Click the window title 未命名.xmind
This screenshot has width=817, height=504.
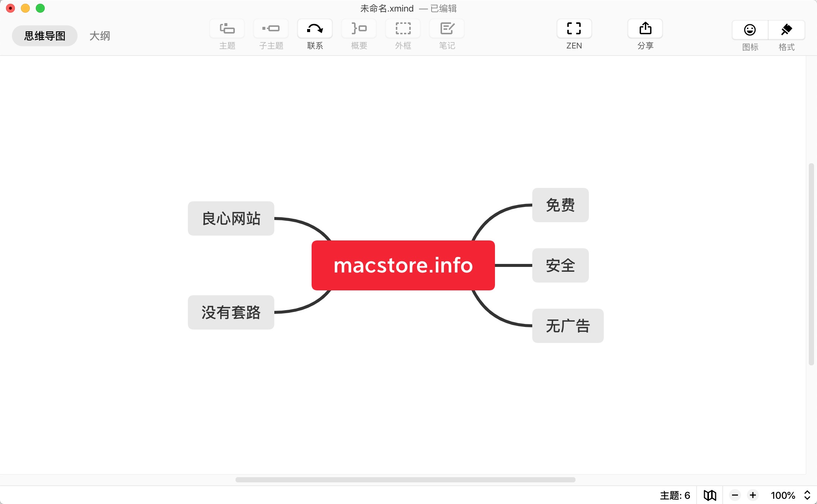click(387, 8)
